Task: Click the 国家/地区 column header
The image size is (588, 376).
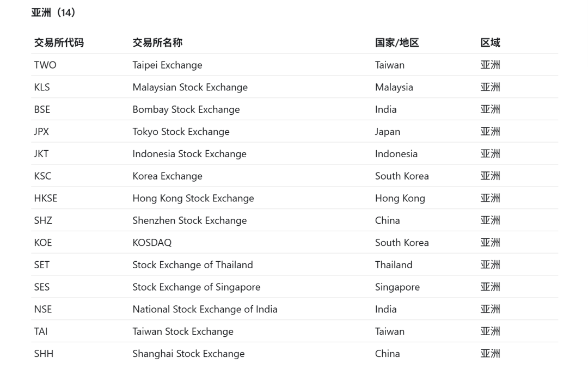Action: [397, 43]
